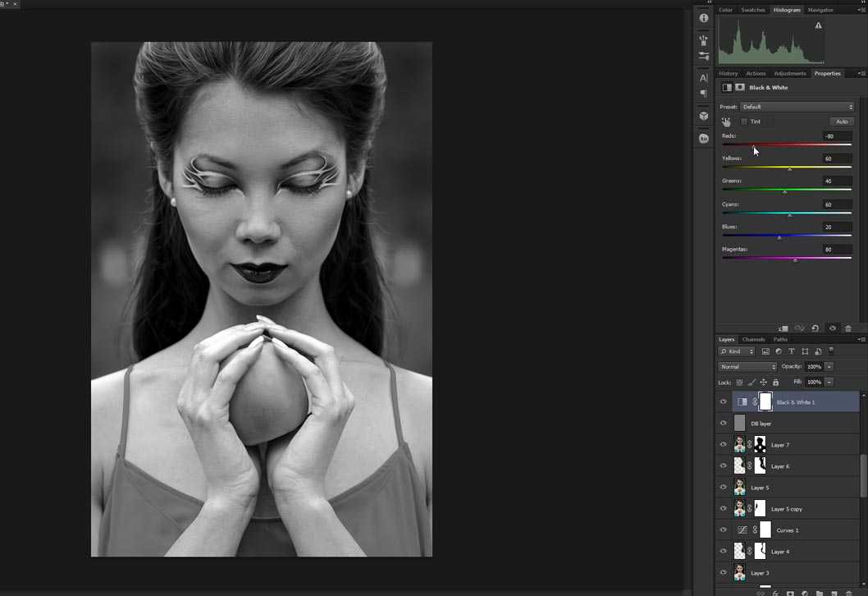Open the 3D panel cube icon
Image resolution: width=868 pixels, height=596 pixels.
pyautogui.click(x=704, y=116)
